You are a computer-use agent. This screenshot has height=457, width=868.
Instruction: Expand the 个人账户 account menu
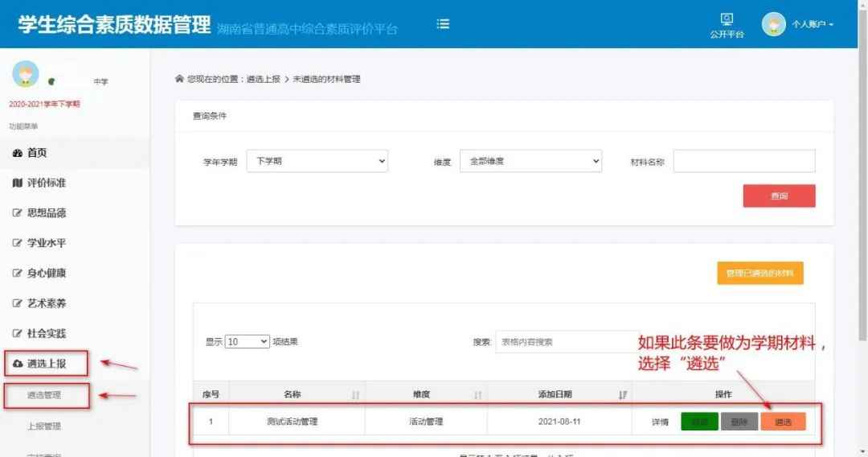(813, 24)
